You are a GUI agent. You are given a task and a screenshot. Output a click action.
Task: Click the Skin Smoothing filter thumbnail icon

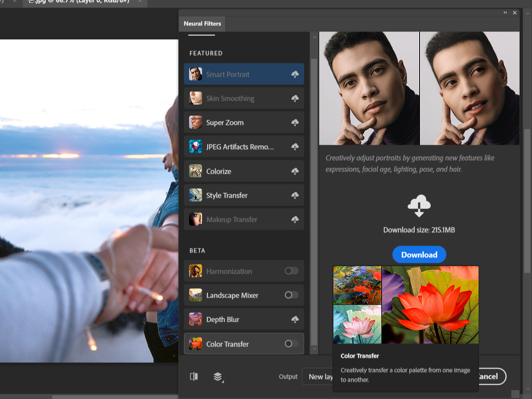196,98
